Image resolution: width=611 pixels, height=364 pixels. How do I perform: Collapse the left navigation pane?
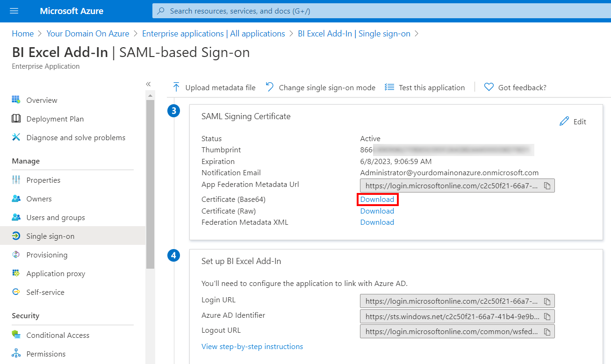(x=148, y=84)
